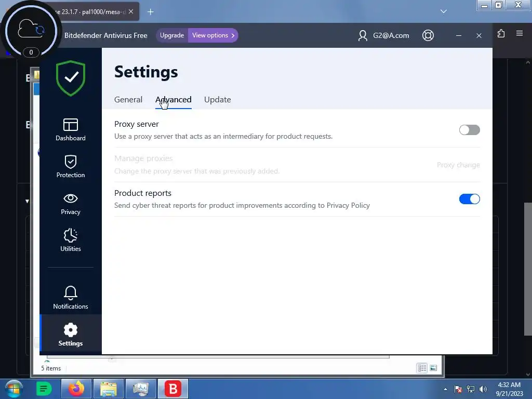532x399 pixels.
Task: Open the system monitor taskbar app
Action: 141,389
